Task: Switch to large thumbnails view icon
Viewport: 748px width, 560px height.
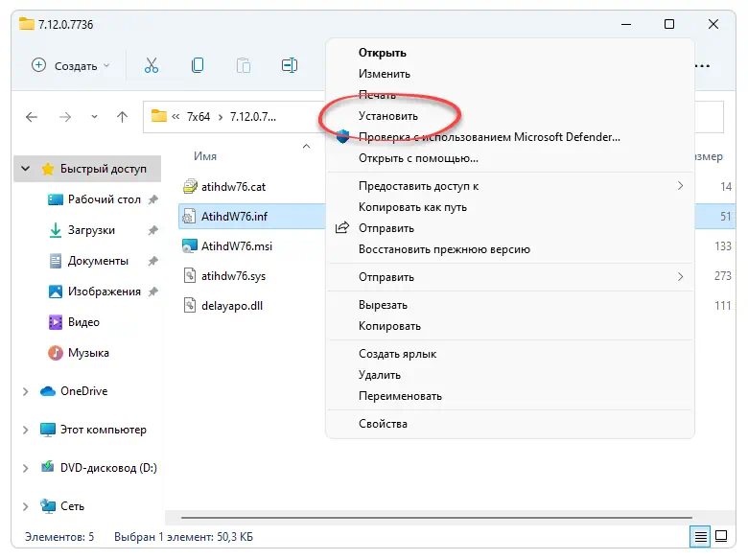Action: click(722, 536)
